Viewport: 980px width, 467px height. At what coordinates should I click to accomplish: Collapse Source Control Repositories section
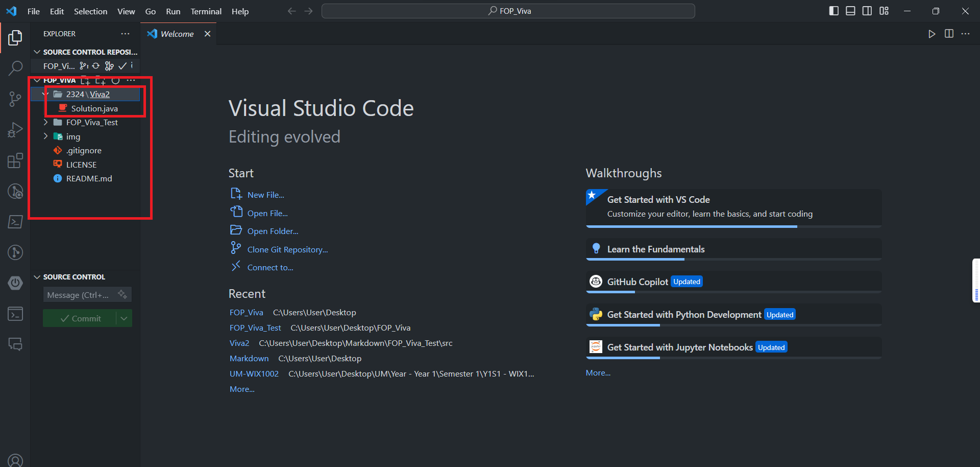click(x=37, y=52)
